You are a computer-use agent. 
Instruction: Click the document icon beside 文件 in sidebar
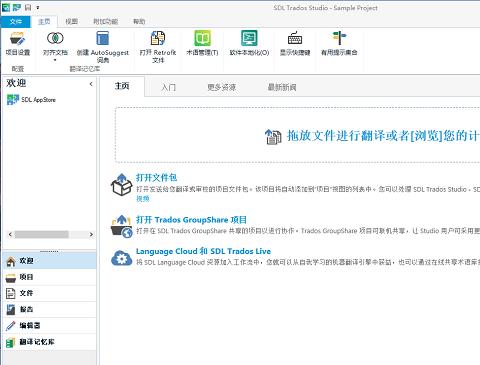11,293
